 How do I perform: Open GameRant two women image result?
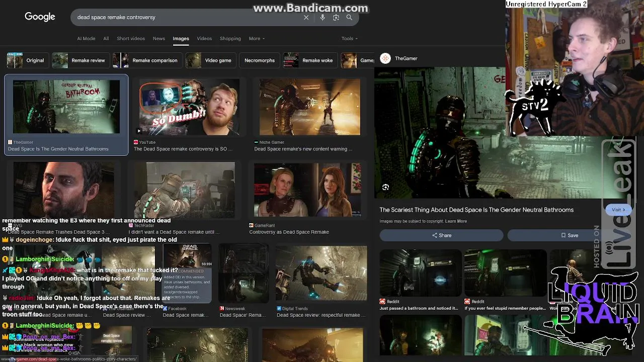point(307,190)
